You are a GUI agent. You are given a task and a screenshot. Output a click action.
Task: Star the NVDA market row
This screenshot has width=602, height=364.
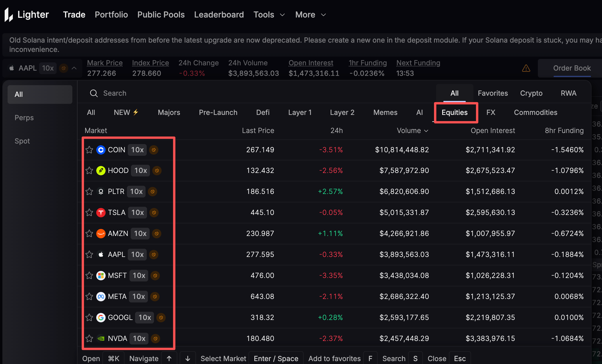89,339
